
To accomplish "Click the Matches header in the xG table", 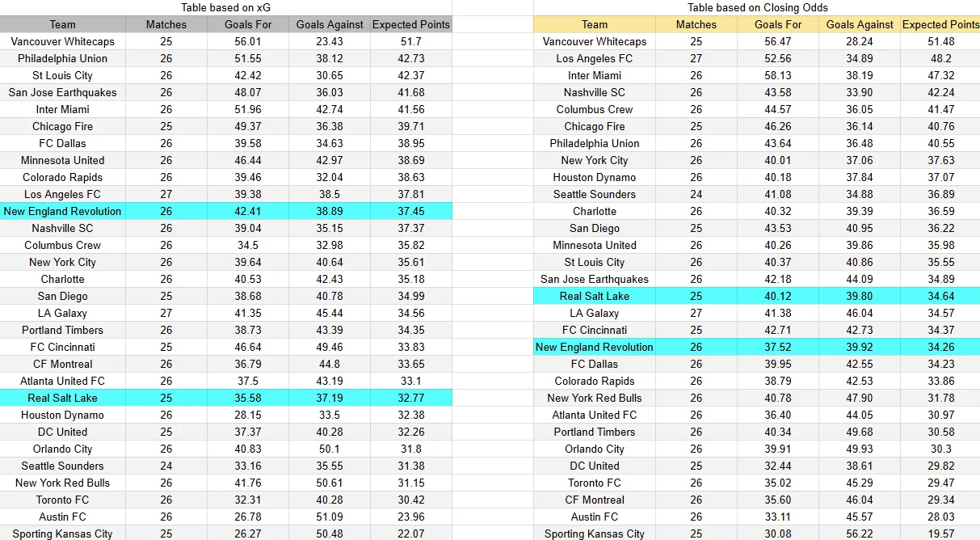I will [166, 24].
